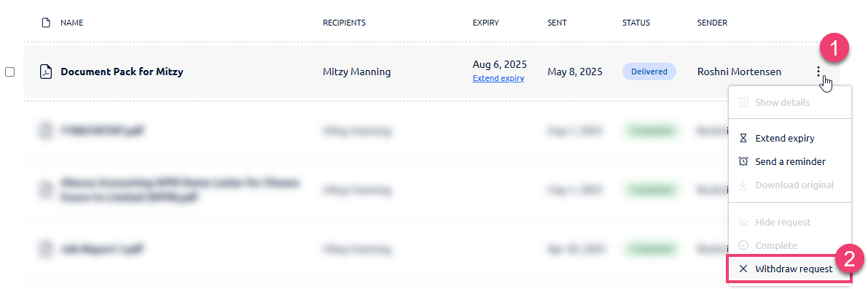Open the Document Pack for Mitzy name link
This screenshot has height=289, width=868.
122,72
